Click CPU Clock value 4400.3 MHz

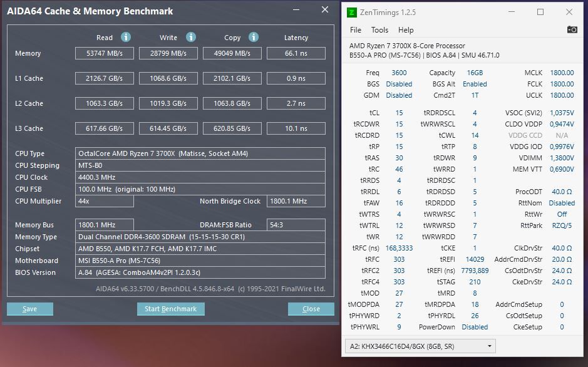coord(200,177)
